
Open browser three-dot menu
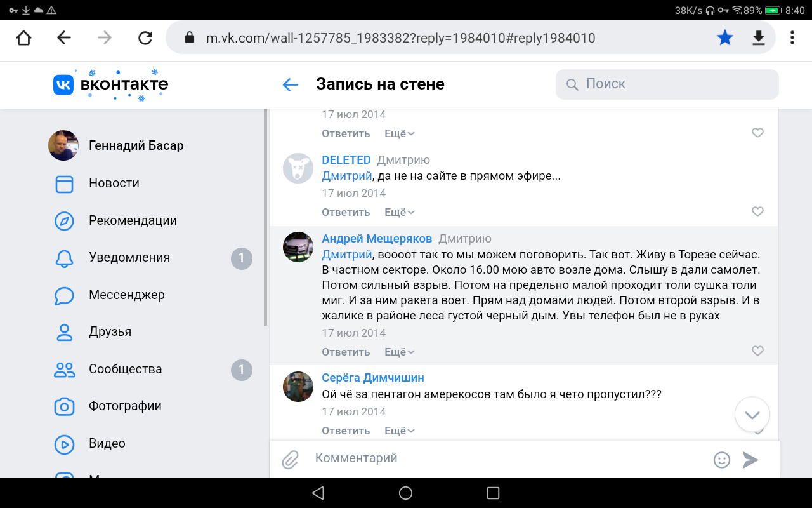(x=792, y=38)
